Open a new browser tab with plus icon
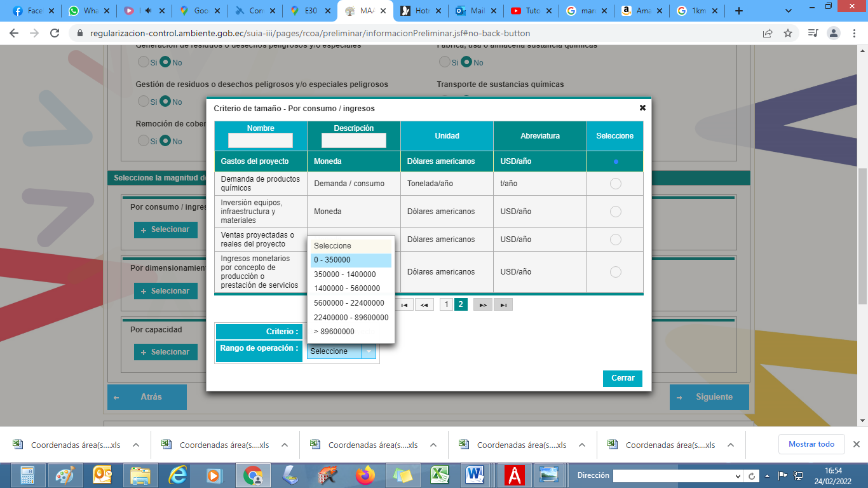The height and width of the screenshot is (488, 868). (x=738, y=11)
